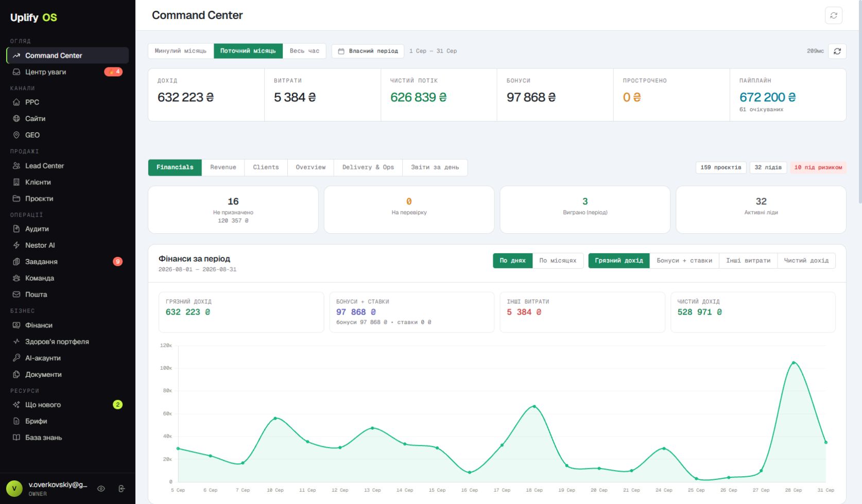
Task: Click the Аудити clipboard icon
Action: [x=16, y=229]
